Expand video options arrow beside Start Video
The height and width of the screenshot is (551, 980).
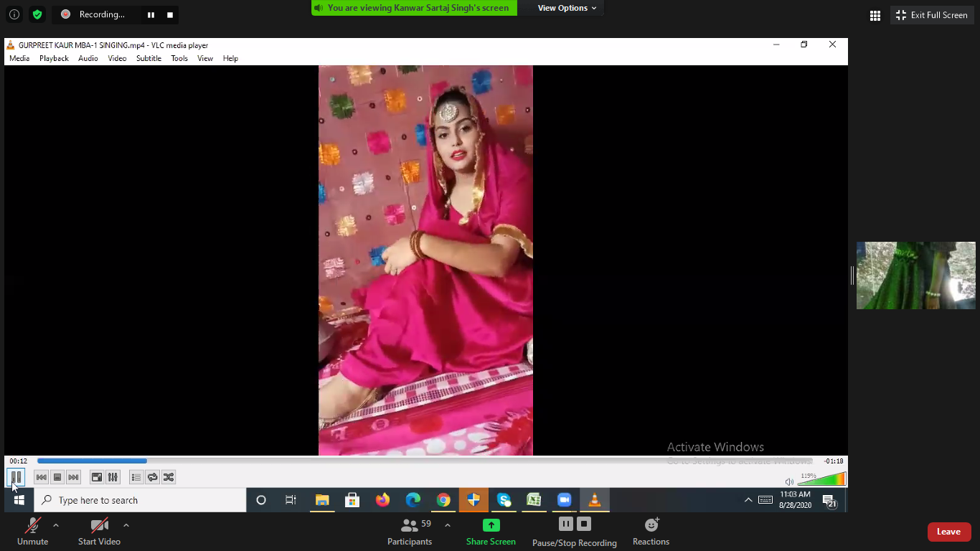126,525
